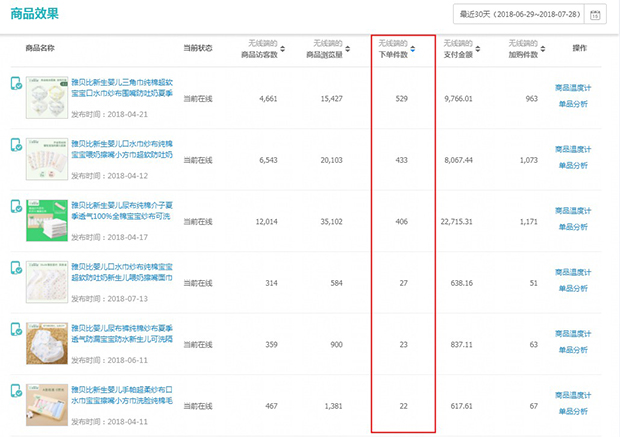
Task: Click the mobile icon next to 2018-07-13 product
Action: (x=17, y=268)
